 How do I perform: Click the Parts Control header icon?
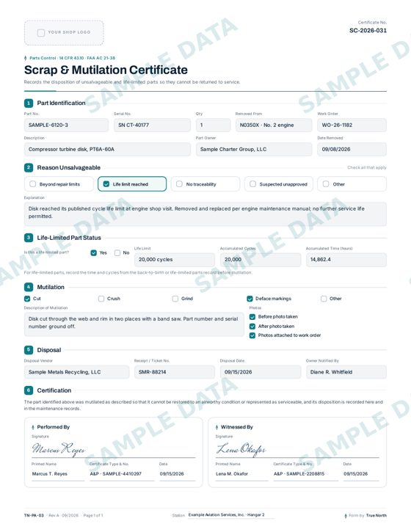[x=26, y=58]
